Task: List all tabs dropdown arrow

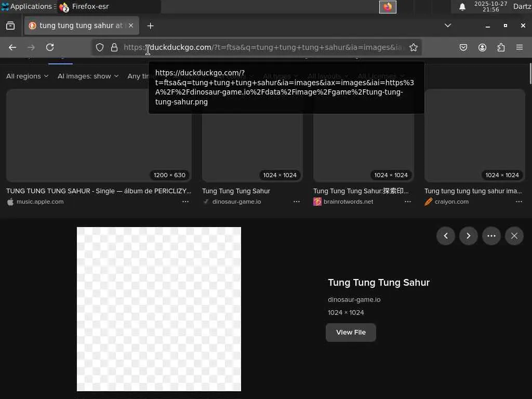Action: (x=448, y=26)
